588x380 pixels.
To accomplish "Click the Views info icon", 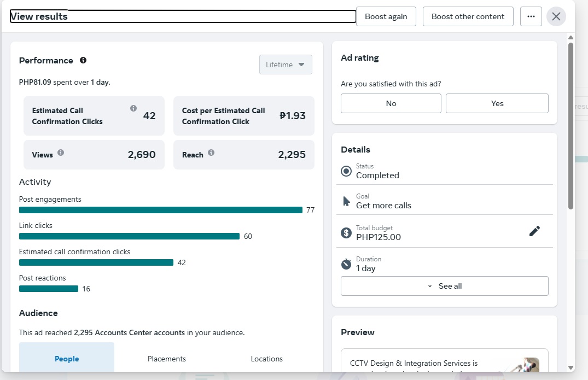I will tap(61, 153).
